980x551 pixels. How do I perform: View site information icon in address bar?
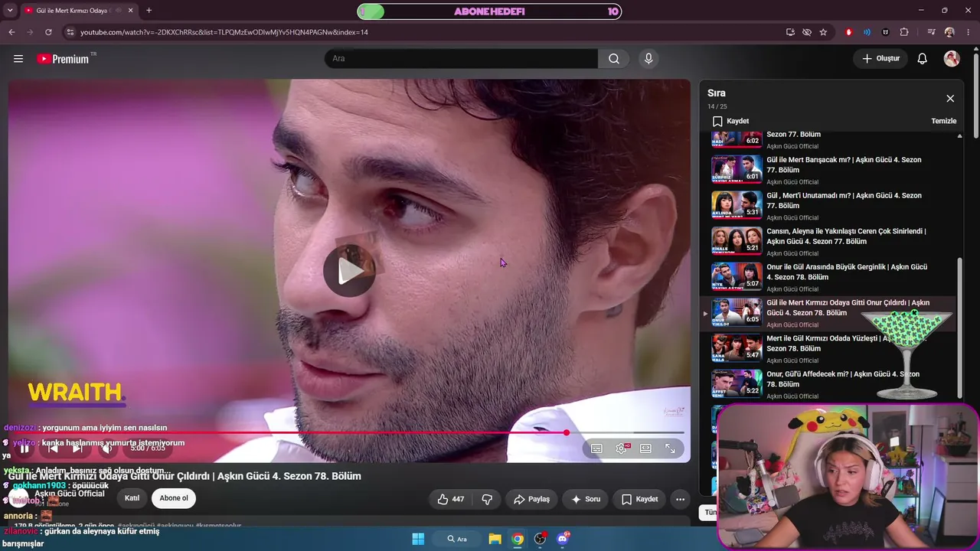(70, 32)
